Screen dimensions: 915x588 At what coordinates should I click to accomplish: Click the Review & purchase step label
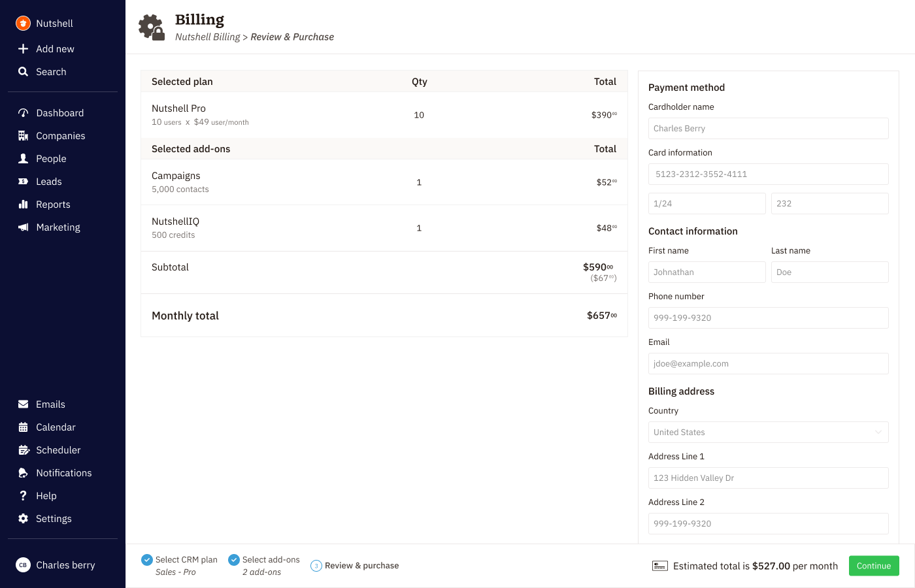click(361, 566)
